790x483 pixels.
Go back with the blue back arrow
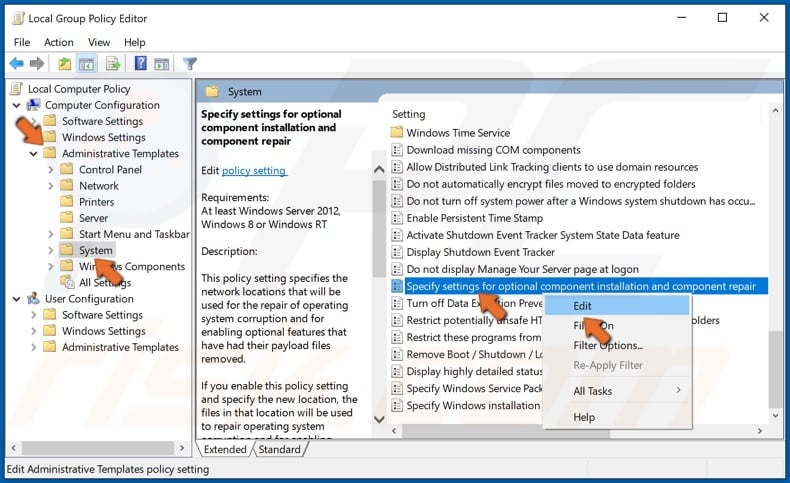pos(17,63)
